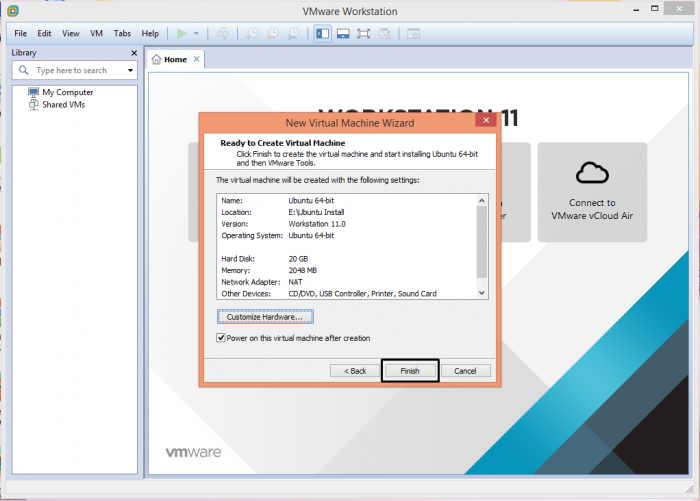Click the cloud icon on vCloud Air tile

[x=592, y=173]
